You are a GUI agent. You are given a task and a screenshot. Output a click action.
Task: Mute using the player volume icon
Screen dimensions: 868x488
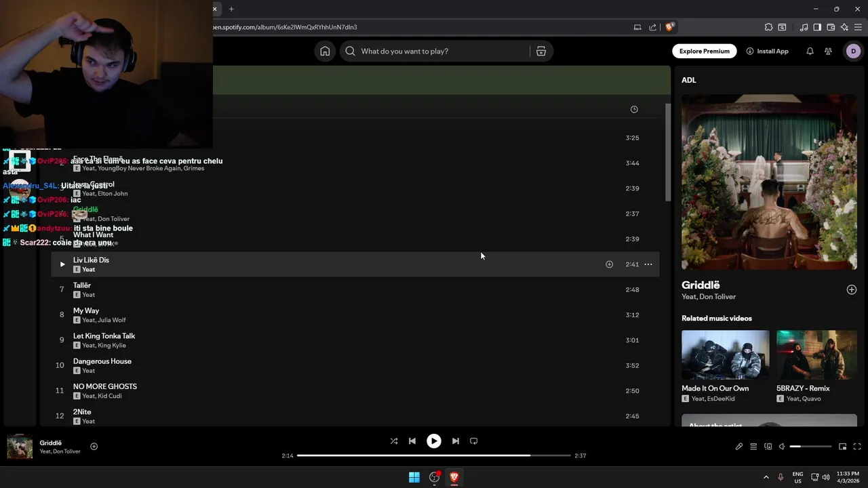782,447
